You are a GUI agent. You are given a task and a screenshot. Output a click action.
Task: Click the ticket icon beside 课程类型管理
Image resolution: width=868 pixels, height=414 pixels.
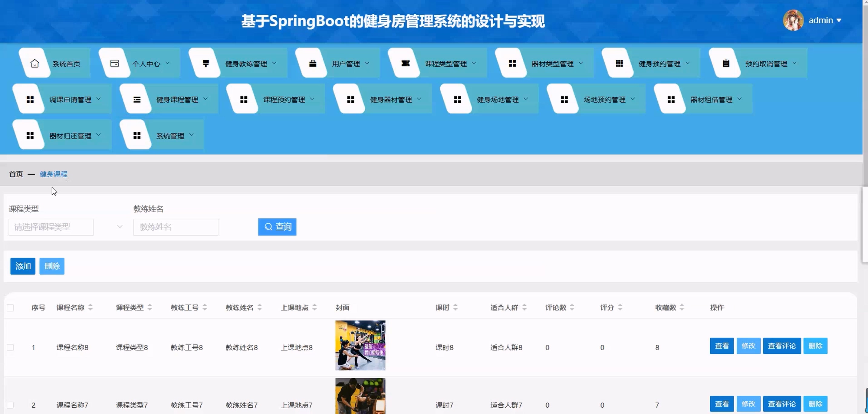tap(405, 63)
